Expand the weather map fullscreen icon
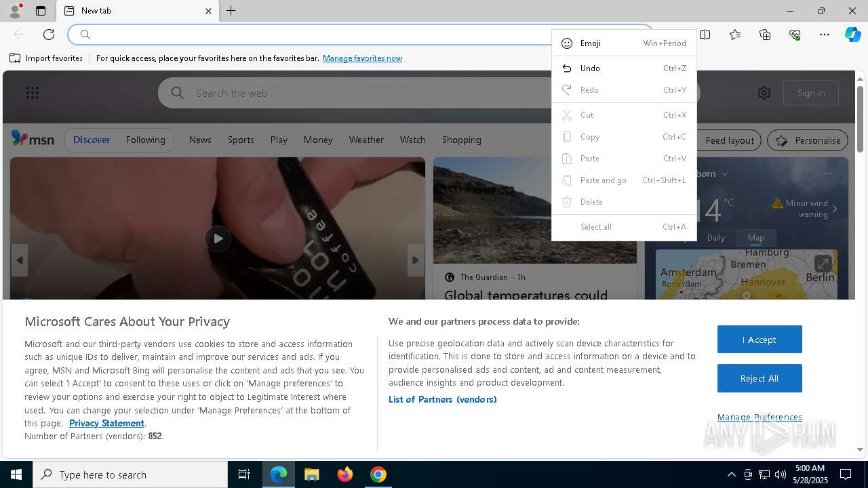The image size is (868, 488). [x=823, y=263]
